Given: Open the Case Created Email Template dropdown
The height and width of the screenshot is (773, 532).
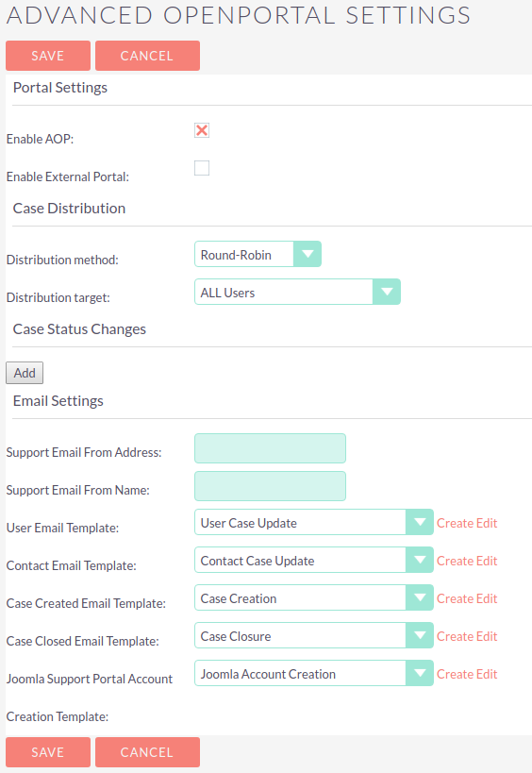Looking at the screenshot, I should [x=314, y=598].
